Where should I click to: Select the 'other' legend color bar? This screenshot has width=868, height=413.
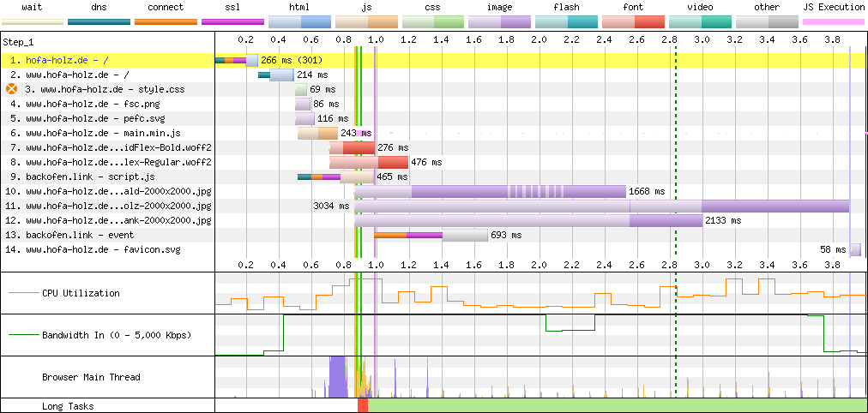767,22
